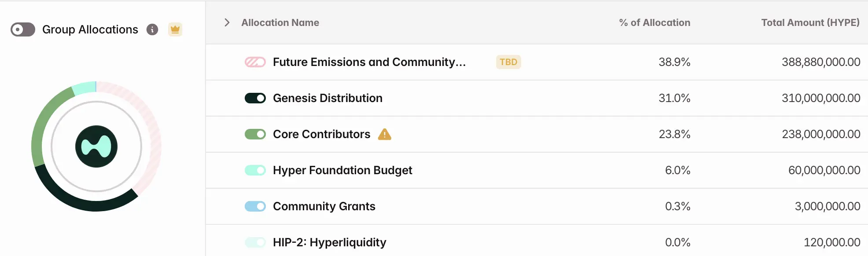Toggle the Core Contributors allocation switch
Viewport: 868px width, 256px height.
(255, 134)
